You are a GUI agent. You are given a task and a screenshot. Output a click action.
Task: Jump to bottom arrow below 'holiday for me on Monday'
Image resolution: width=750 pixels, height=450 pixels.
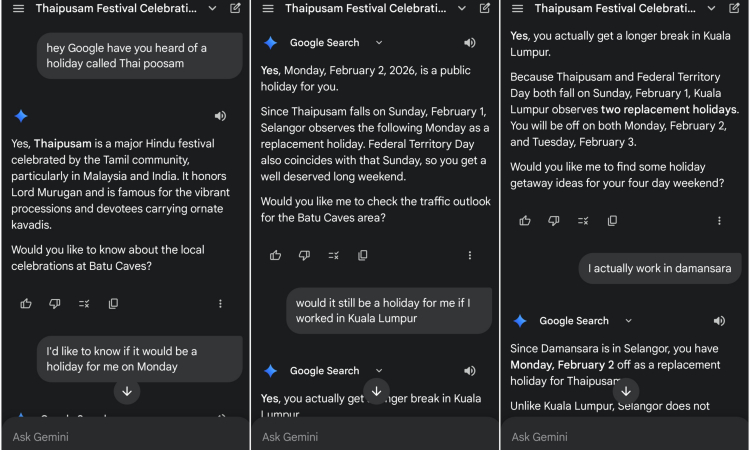[x=127, y=391]
